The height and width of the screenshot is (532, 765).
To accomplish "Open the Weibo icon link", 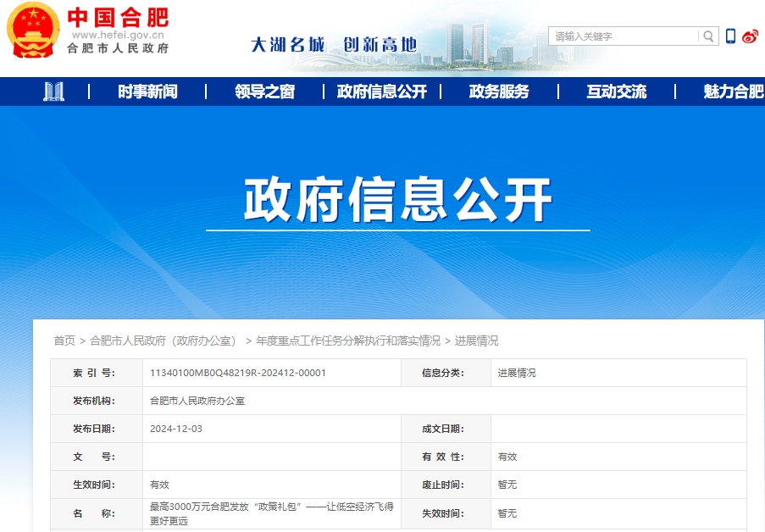I will pyautogui.click(x=750, y=36).
